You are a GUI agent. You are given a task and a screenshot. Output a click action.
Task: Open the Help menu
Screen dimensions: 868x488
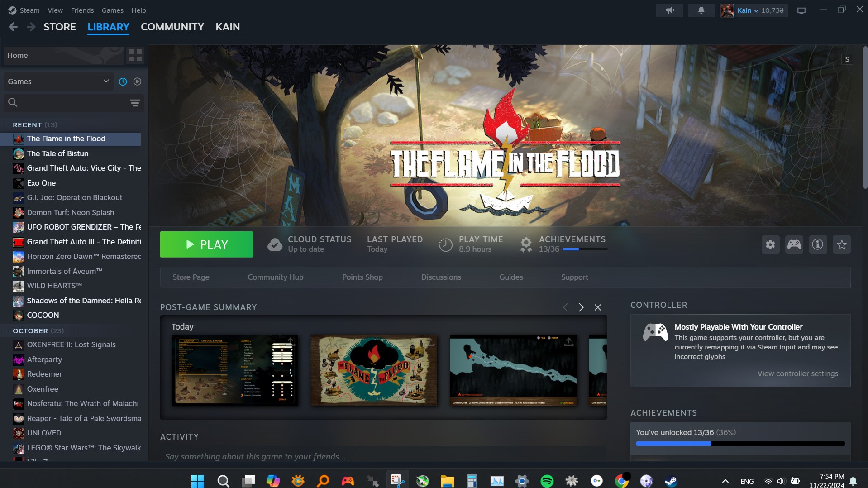[x=138, y=10]
